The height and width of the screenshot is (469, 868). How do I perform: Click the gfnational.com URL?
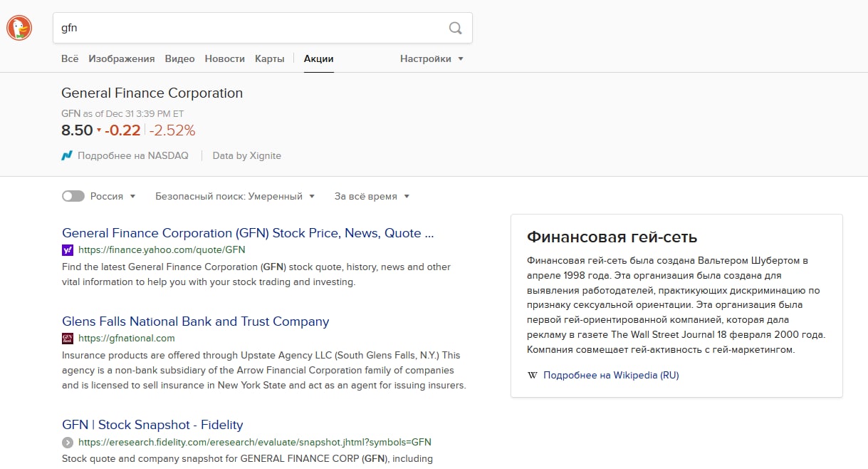tap(127, 339)
